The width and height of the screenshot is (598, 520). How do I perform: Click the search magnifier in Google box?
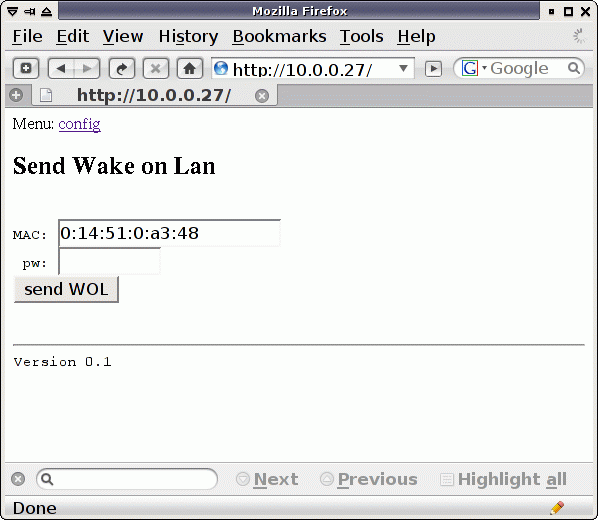574,68
